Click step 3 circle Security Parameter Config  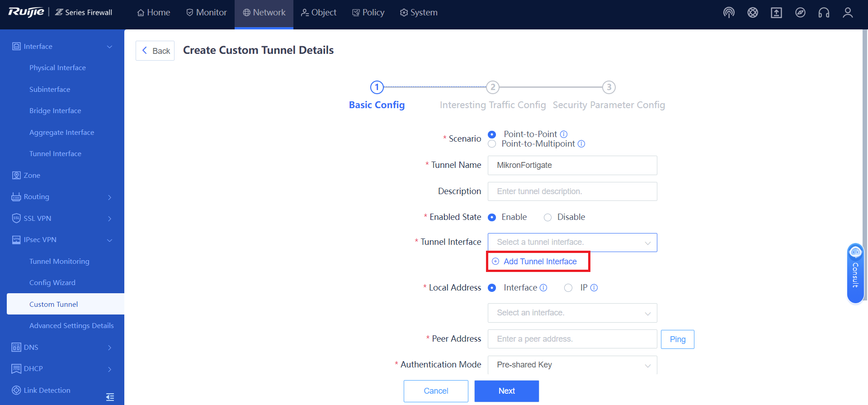tap(609, 87)
